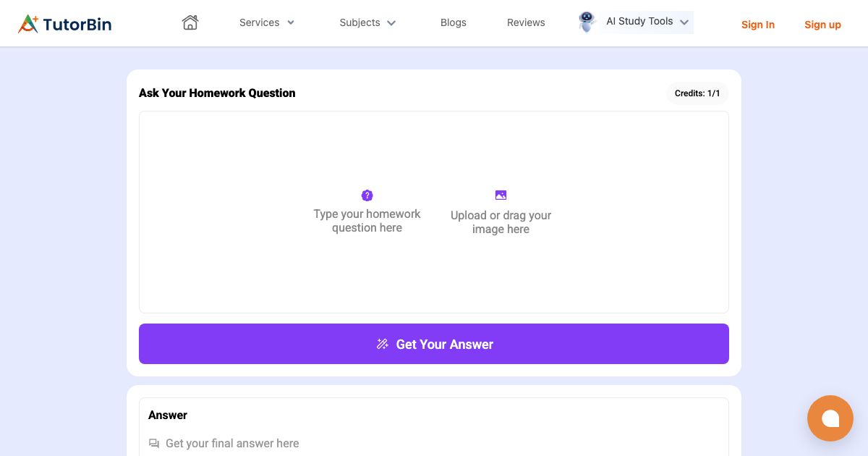Click the chat bubbles icon beside final answer
Screen dimensions: 868x456
click(x=154, y=443)
